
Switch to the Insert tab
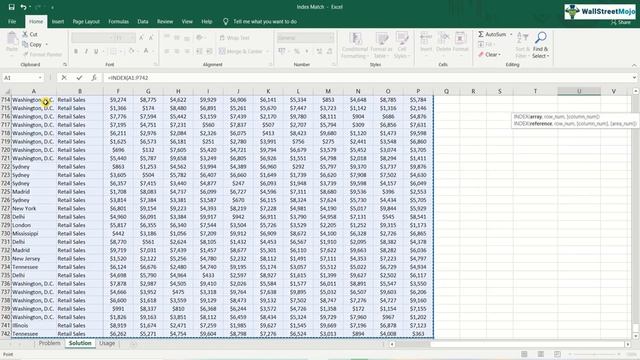pos(58,22)
